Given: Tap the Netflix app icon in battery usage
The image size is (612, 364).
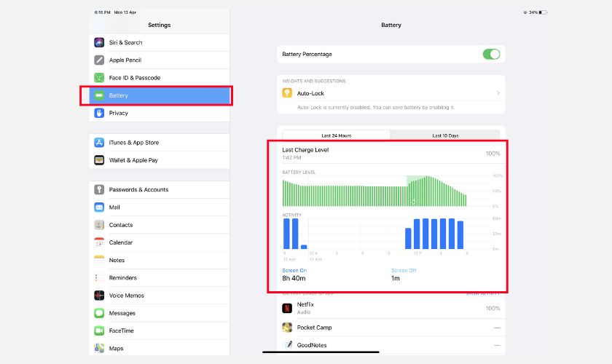Looking at the screenshot, I should (x=288, y=309).
